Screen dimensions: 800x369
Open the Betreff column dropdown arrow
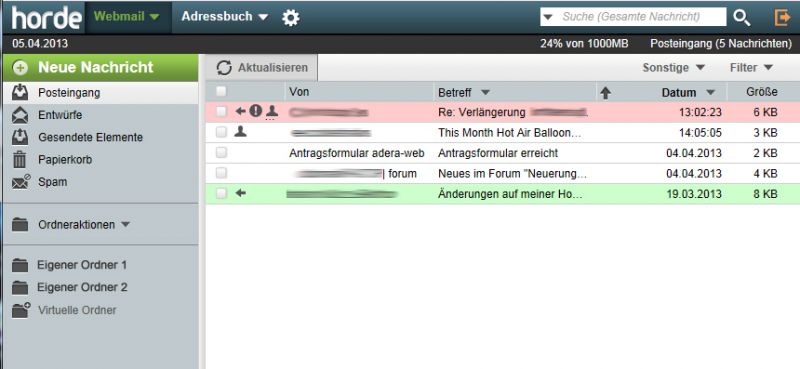(485, 93)
